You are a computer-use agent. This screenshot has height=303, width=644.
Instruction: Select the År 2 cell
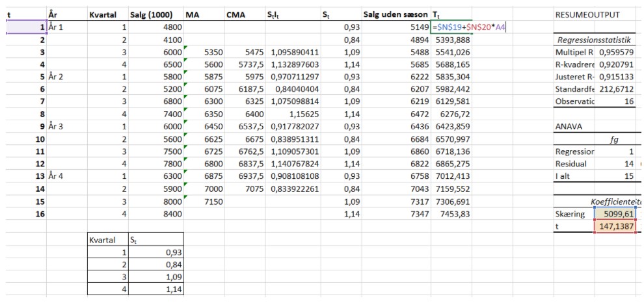(x=67, y=77)
